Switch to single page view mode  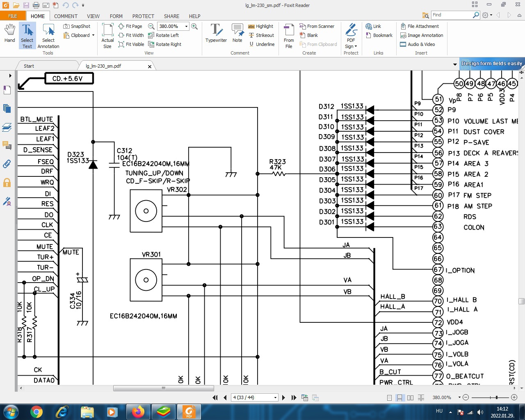[x=389, y=397]
